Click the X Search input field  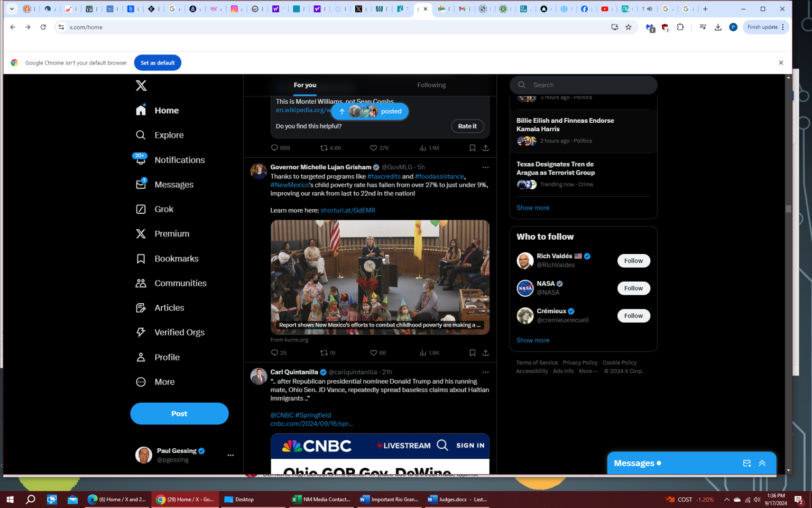click(589, 85)
